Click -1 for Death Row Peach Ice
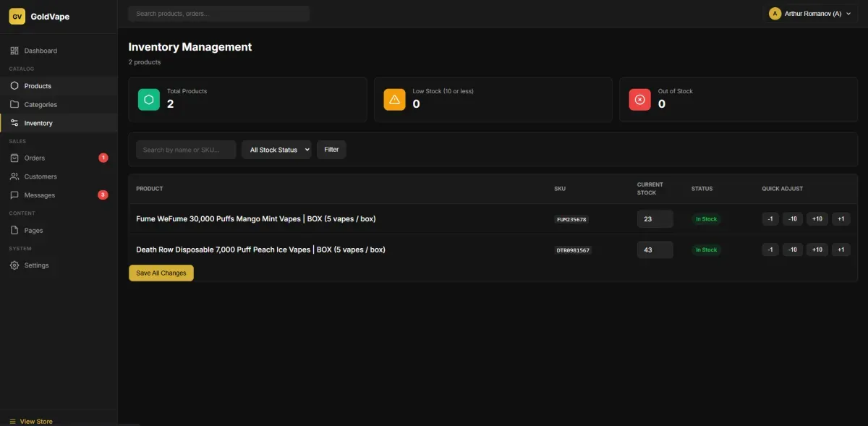This screenshot has width=868, height=426. pyautogui.click(x=770, y=250)
